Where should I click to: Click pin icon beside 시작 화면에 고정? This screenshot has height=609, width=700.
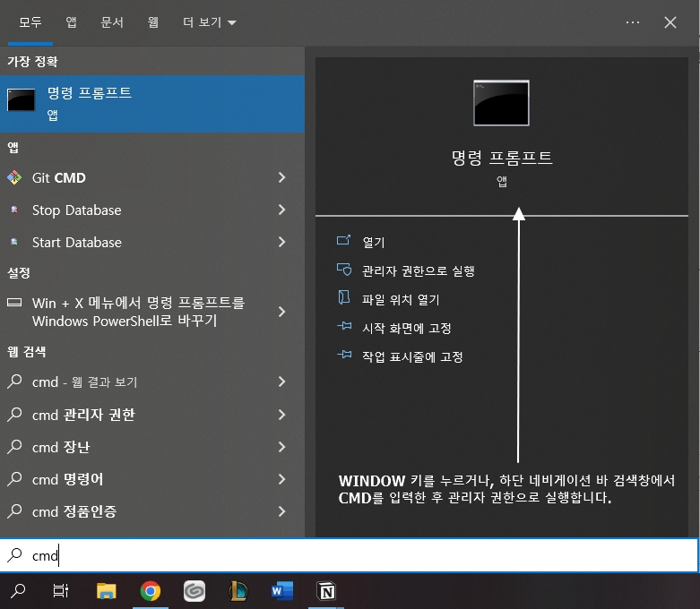344,326
